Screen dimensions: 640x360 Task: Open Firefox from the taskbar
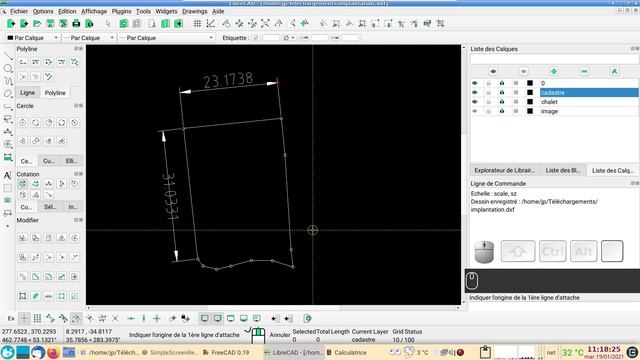coord(53,352)
